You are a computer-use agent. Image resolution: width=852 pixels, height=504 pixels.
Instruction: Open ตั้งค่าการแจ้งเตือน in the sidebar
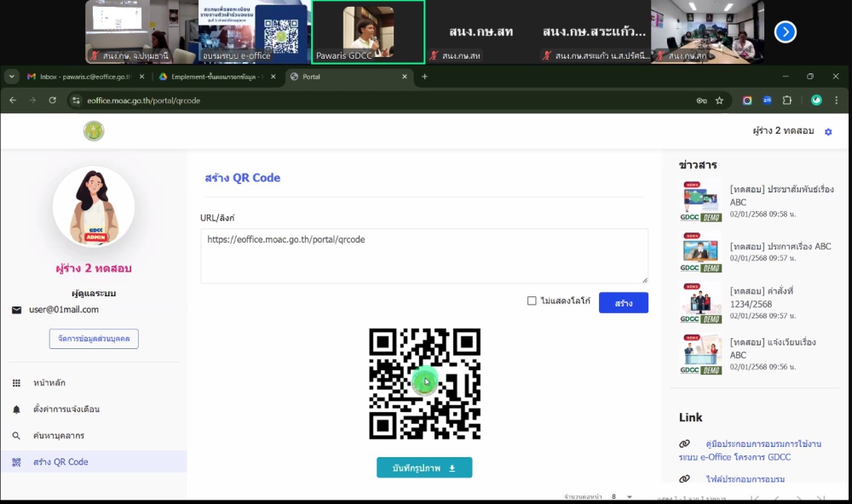point(66,409)
